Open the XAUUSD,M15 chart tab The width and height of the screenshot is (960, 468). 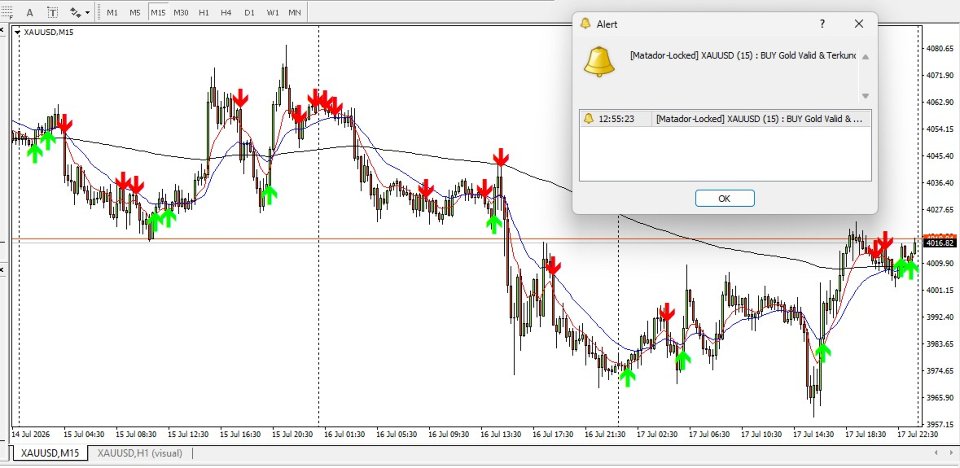pyautogui.click(x=49, y=453)
